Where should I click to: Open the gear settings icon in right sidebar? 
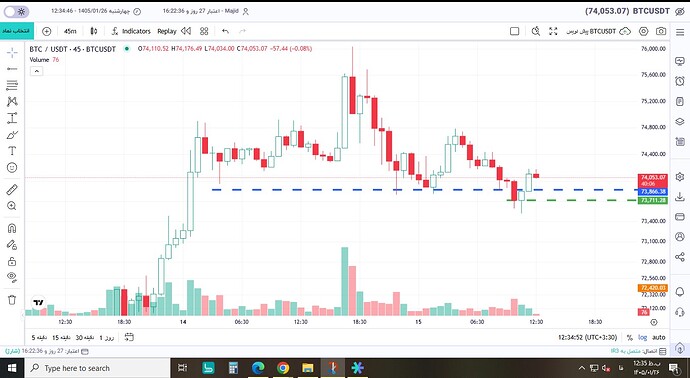(x=680, y=177)
